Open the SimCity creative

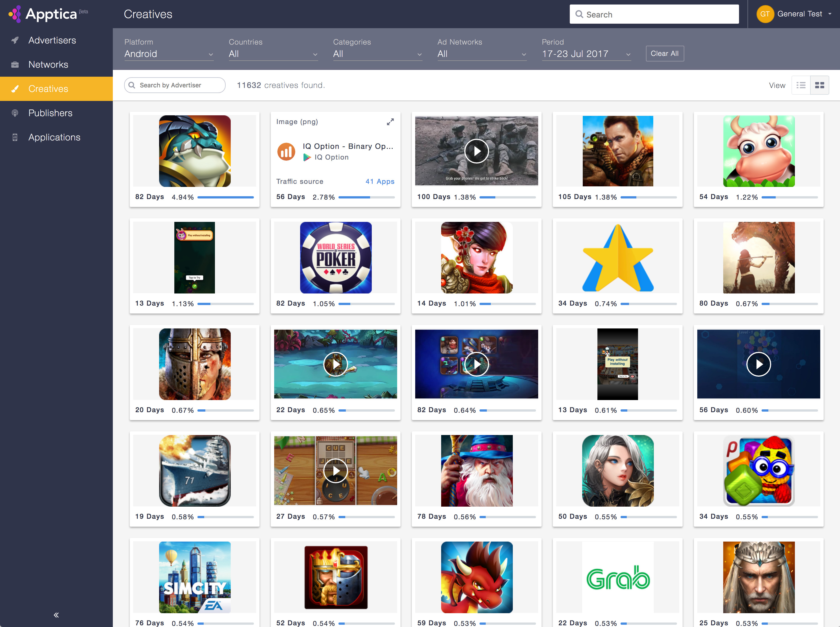(194, 577)
